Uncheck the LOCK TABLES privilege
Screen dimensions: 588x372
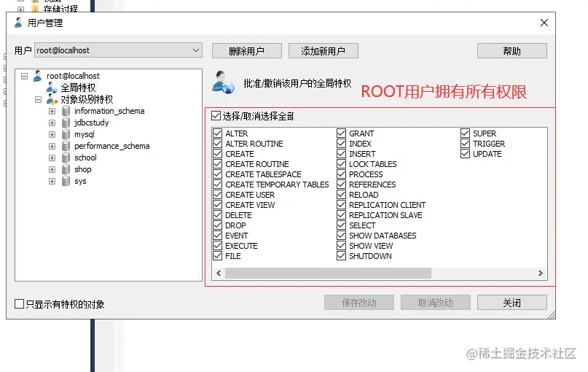(x=341, y=164)
